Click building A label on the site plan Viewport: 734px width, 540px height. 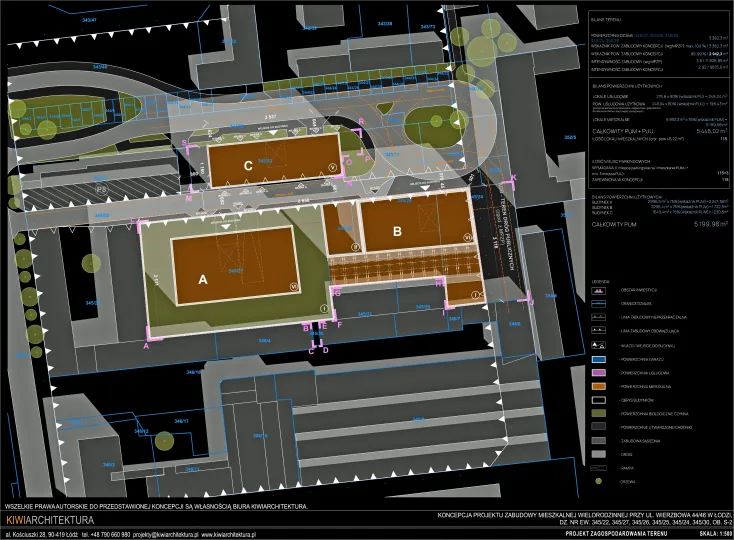point(203,282)
